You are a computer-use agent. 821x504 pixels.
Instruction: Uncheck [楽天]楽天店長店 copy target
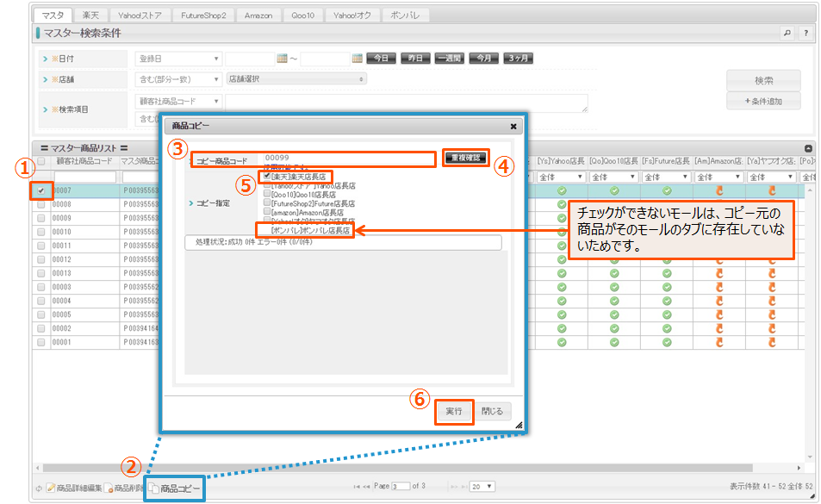tap(267, 177)
